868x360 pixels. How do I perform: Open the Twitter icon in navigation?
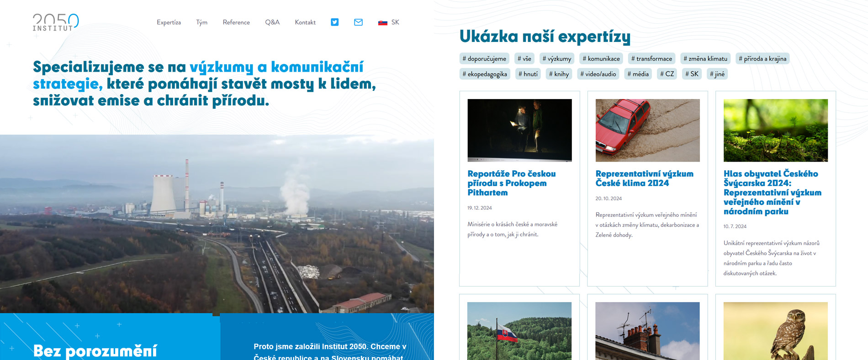(335, 22)
